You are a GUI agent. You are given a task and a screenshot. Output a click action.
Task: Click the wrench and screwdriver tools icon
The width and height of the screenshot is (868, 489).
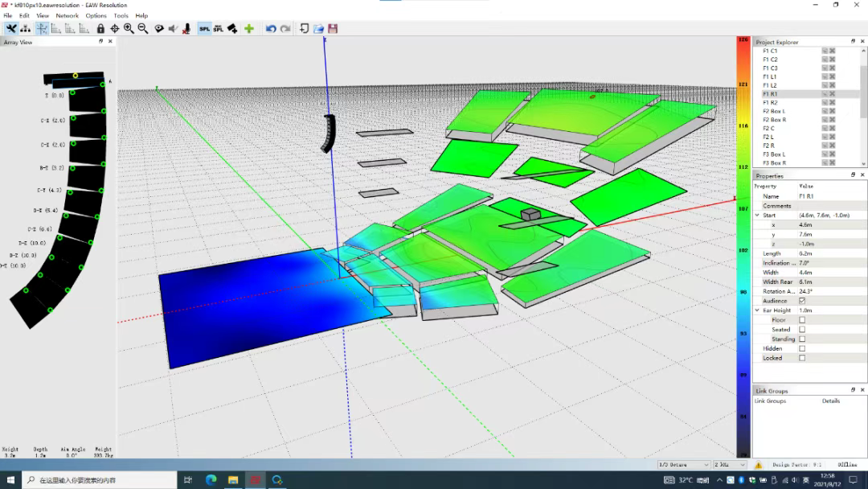coord(11,28)
